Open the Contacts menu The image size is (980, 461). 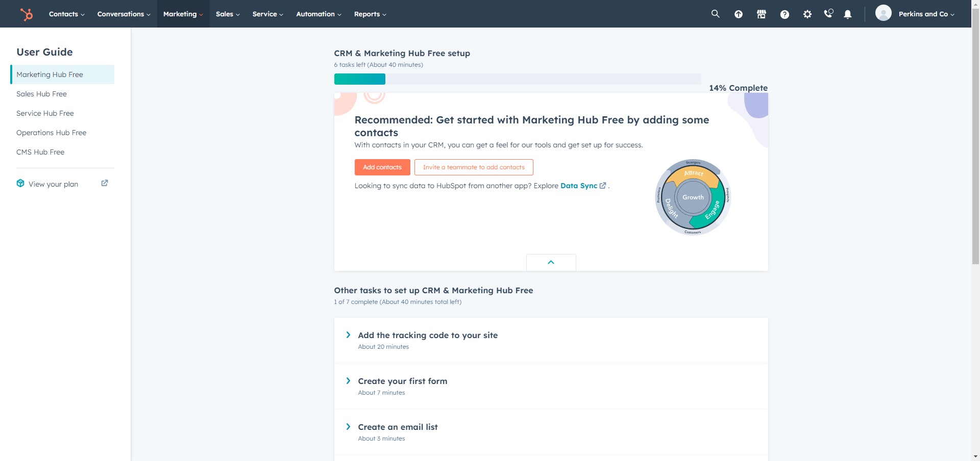66,14
